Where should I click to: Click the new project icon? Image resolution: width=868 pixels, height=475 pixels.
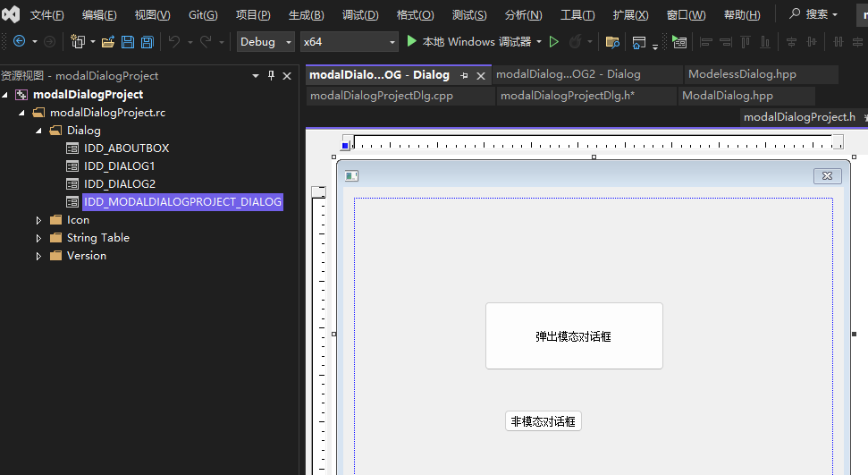(78, 41)
